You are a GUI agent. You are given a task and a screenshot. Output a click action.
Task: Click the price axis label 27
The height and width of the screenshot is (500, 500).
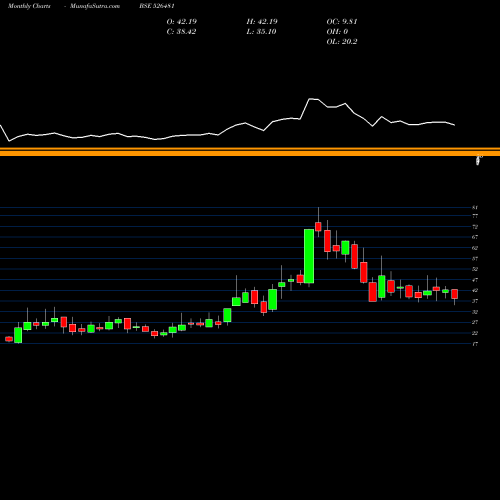pos(475,322)
